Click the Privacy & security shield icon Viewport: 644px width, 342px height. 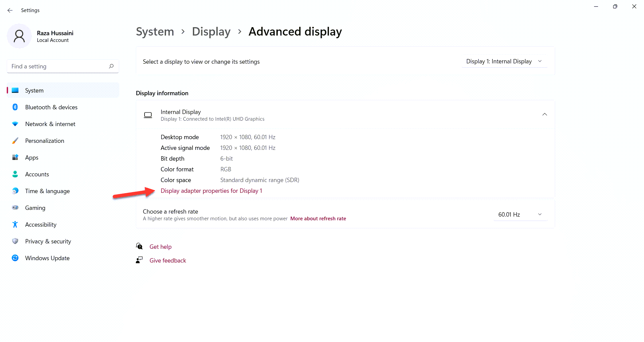[x=15, y=241]
